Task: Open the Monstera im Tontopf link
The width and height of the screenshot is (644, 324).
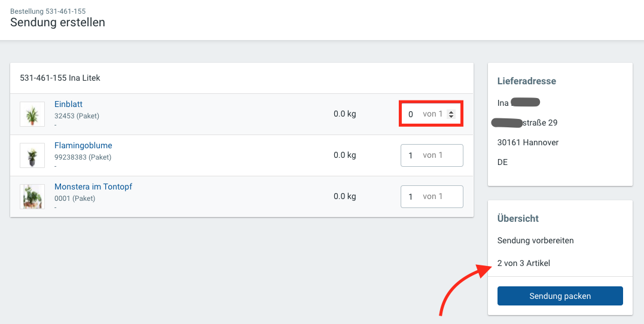Action: click(93, 187)
